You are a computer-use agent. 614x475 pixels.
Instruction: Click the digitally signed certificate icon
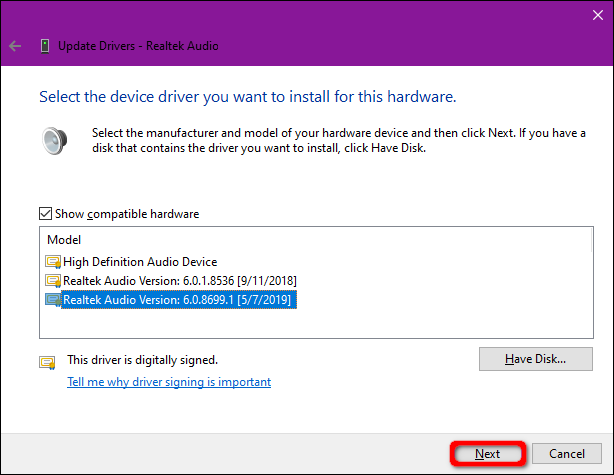pos(47,362)
